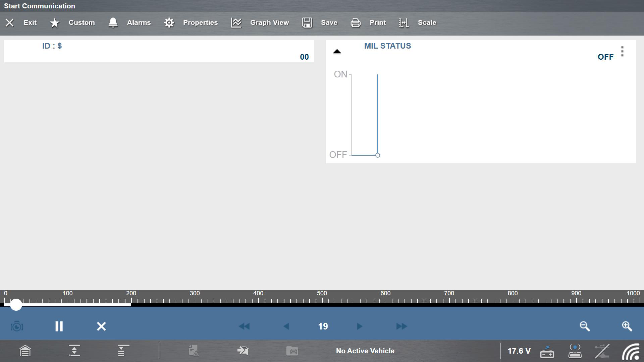The width and height of the screenshot is (644, 362).
Task: Click the zoom in magnifier icon
Action: tap(627, 326)
